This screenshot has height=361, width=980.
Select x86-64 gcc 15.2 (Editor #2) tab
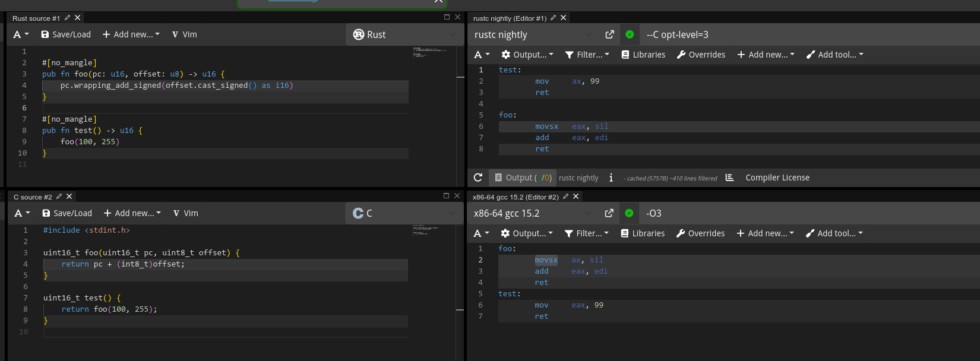516,197
